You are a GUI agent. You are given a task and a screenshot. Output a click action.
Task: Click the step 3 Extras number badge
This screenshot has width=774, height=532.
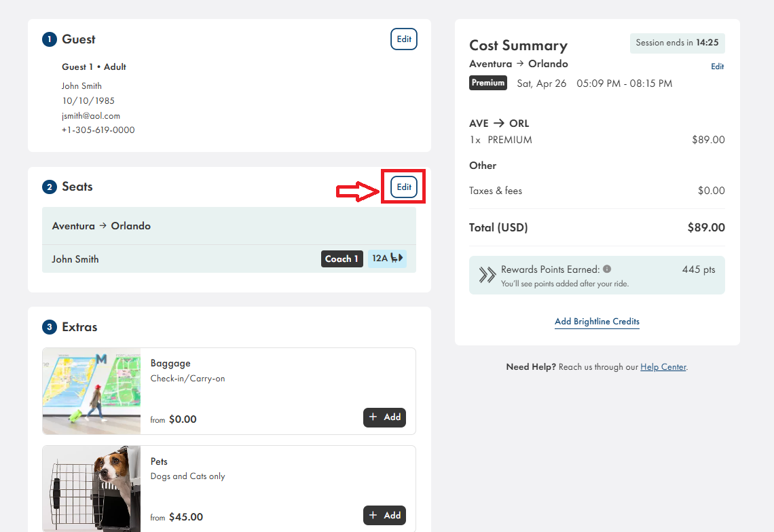pyautogui.click(x=49, y=327)
